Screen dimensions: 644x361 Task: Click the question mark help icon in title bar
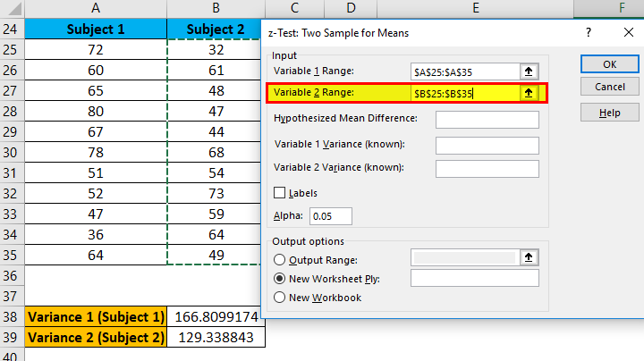pos(589,32)
